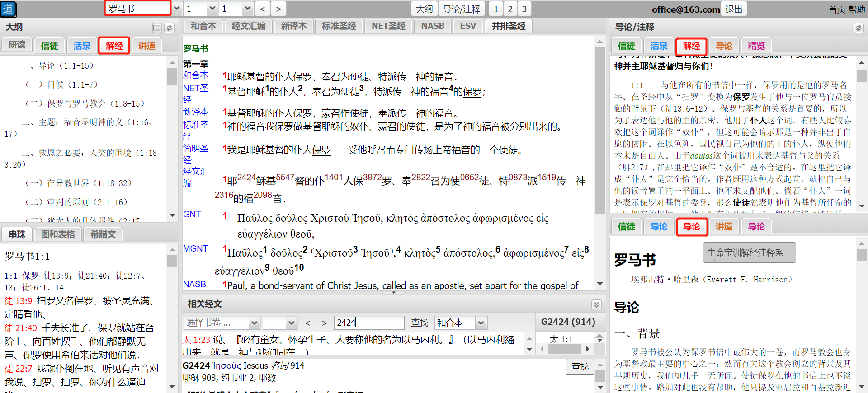
Task: Go to next verse with top > arrow
Action: tap(278, 9)
